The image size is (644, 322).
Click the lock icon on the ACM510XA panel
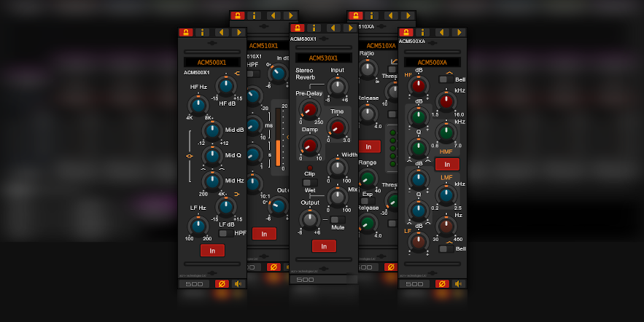pyautogui.click(x=354, y=15)
